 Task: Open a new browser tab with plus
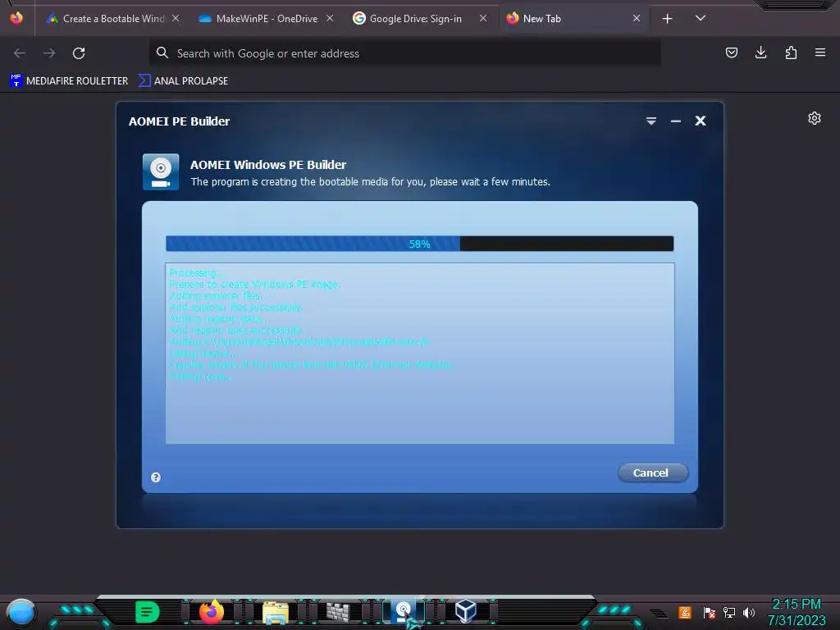(668, 19)
